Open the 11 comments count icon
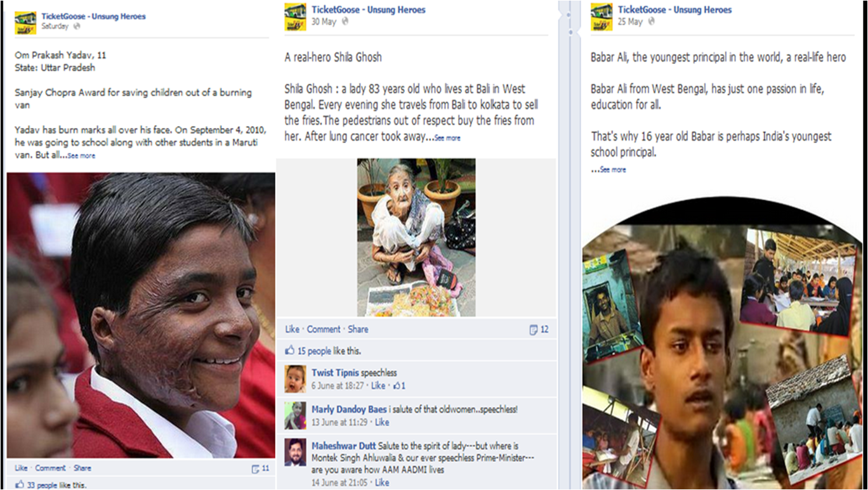The image size is (868, 490). (256, 469)
